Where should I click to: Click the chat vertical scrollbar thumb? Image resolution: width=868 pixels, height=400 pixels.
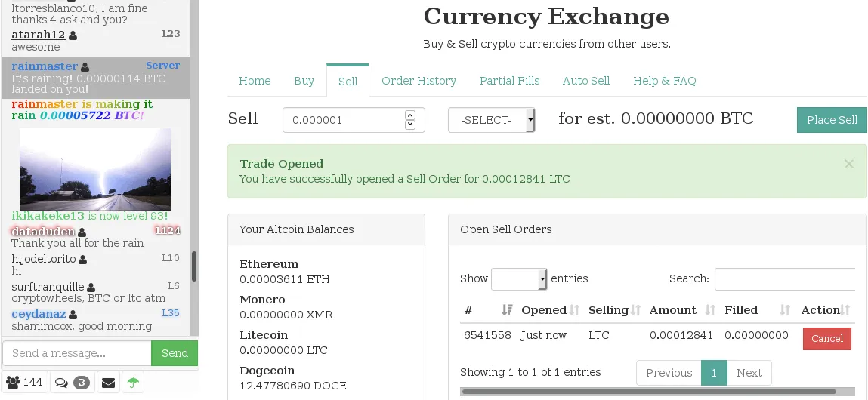point(193,266)
